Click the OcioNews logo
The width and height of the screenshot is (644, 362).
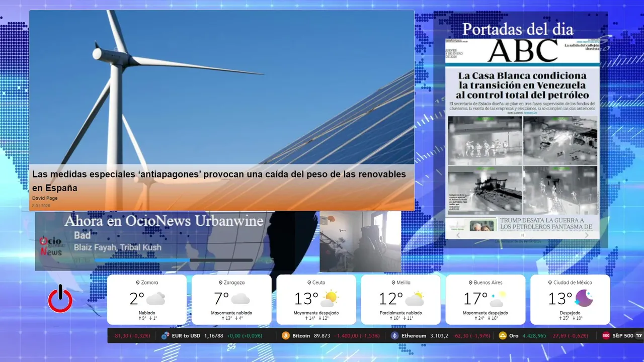pyautogui.click(x=51, y=245)
